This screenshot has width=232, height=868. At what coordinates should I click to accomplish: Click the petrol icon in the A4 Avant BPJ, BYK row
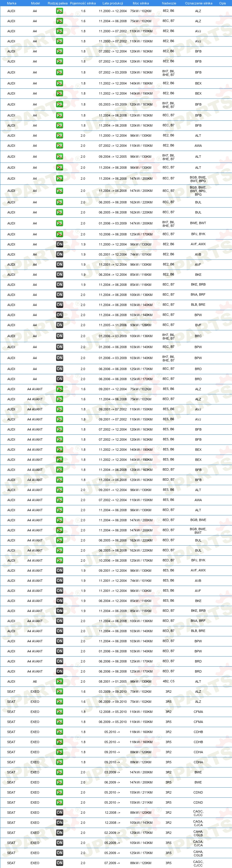click(x=59, y=561)
